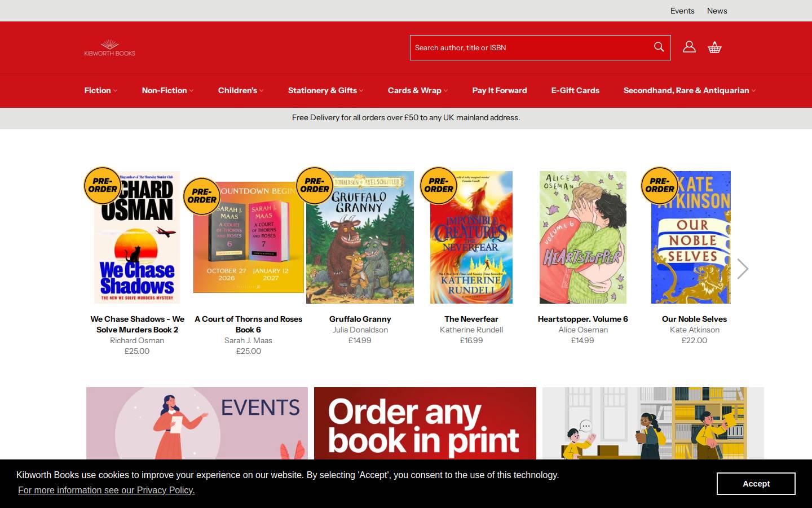Click Pre-Order badge on Court of Thorns
812x508 pixels.
(x=202, y=196)
